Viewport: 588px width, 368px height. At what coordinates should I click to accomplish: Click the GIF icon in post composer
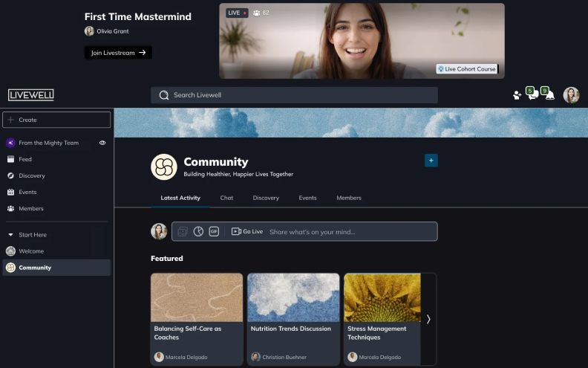pos(214,231)
